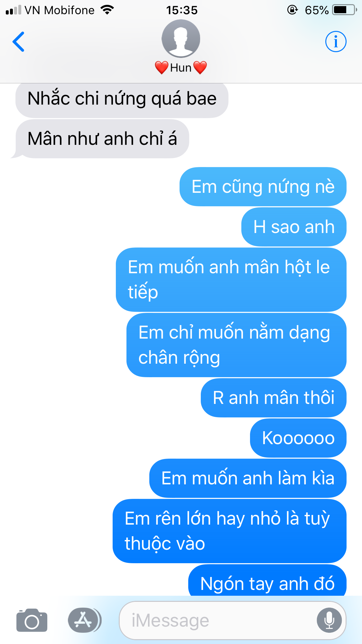Screen dimensions: 362x644
Task: Tap the contact name Hun with hearts
Action: (x=181, y=68)
